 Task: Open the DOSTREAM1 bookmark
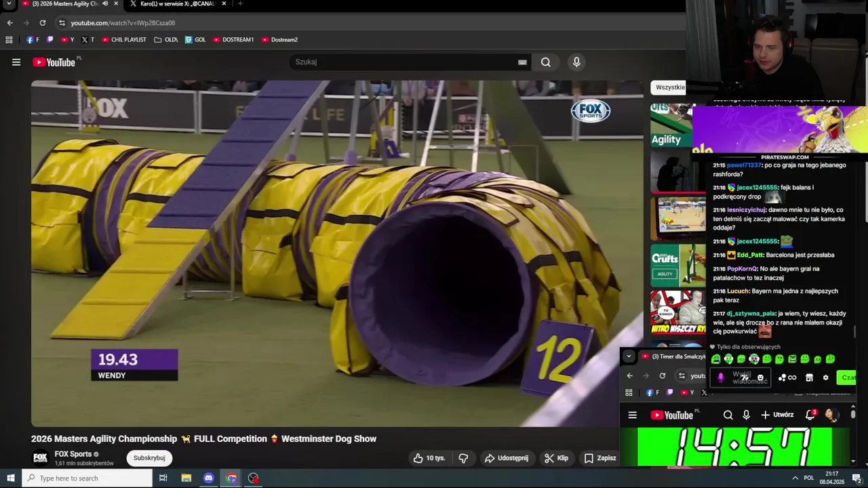point(233,40)
